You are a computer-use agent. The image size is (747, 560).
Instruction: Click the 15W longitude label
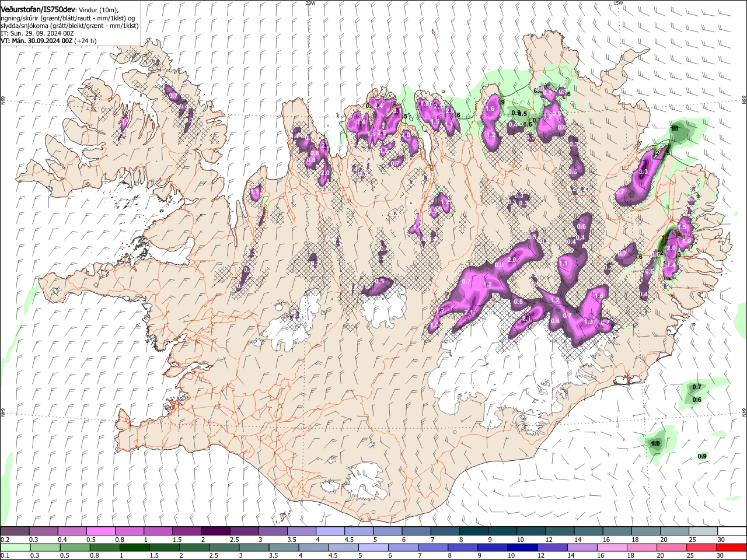(618, 3)
